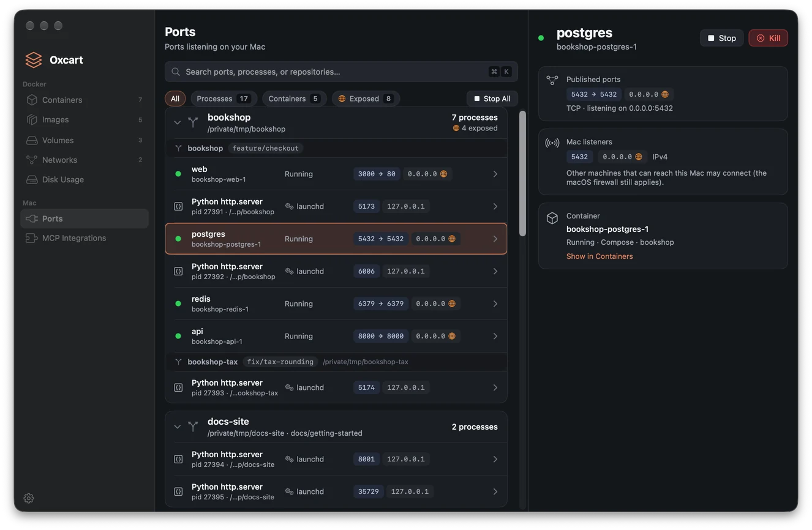Open MCP Integrations in the sidebar

[x=85, y=238]
